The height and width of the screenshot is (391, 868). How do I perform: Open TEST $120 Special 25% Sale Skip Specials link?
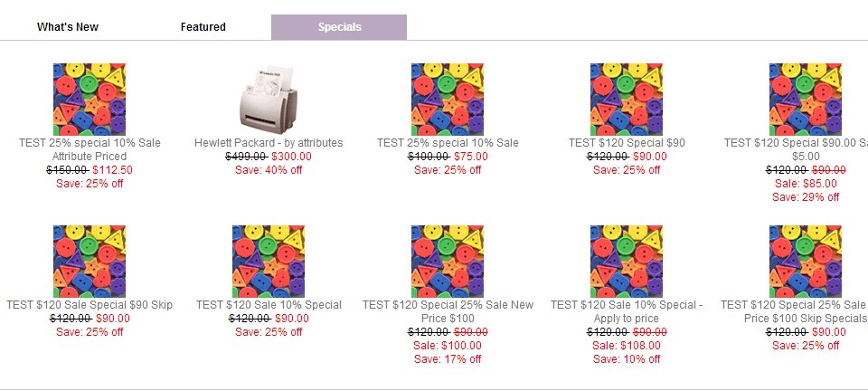click(x=795, y=311)
